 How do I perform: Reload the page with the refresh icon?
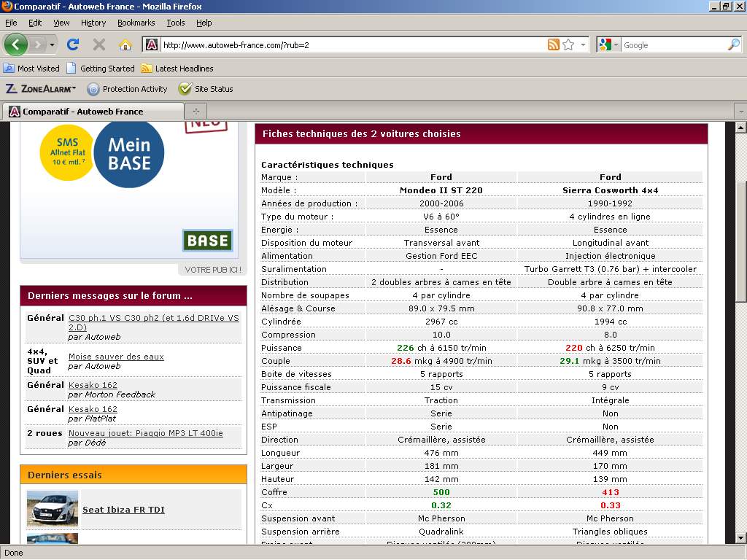click(73, 44)
